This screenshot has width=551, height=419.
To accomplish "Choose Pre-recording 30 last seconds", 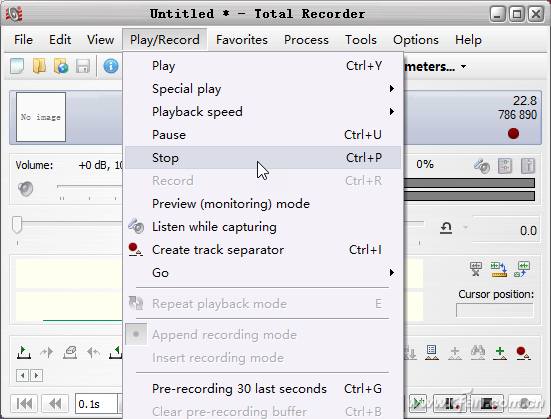I will [263, 389].
